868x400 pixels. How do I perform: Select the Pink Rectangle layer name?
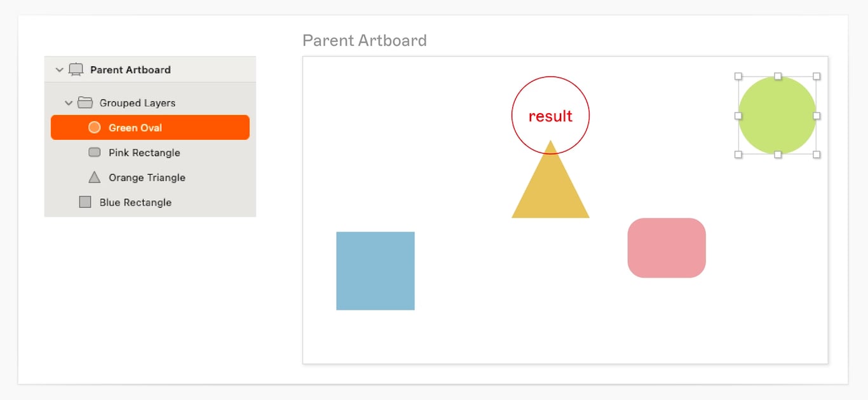tap(144, 153)
